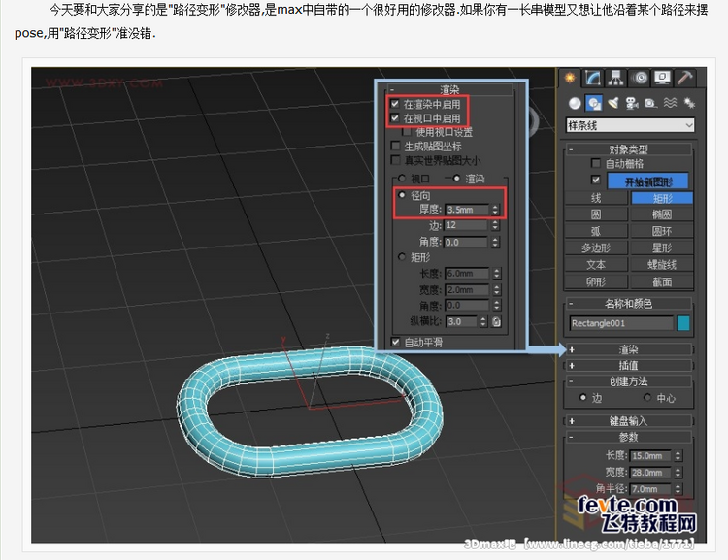Click the 开始新图形 button

[x=648, y=181]
